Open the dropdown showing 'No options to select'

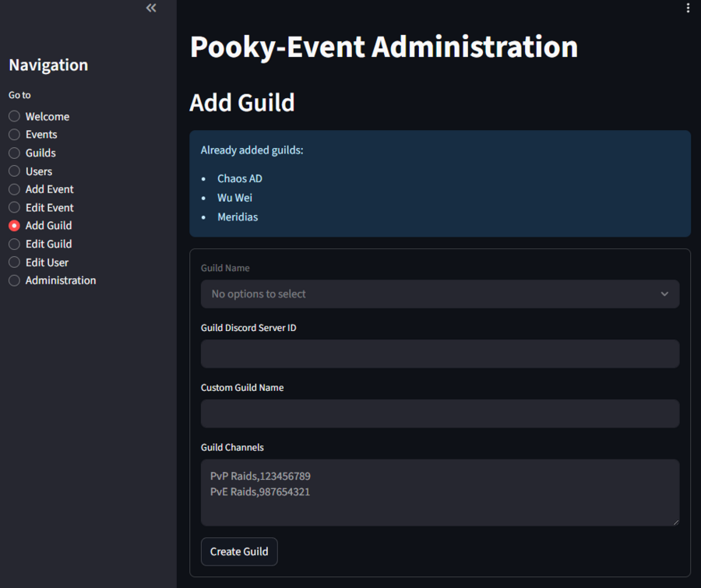(439, 294)
